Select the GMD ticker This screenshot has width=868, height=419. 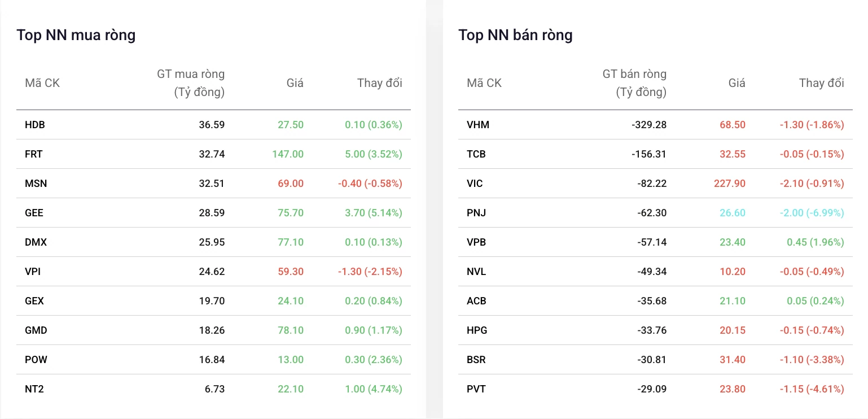pos(36,330)
